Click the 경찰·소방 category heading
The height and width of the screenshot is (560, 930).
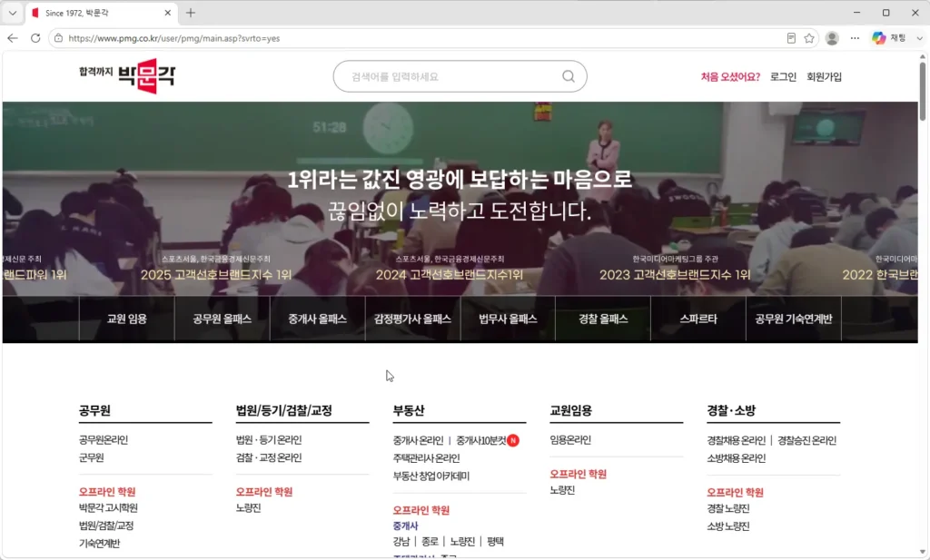[731, 410]
